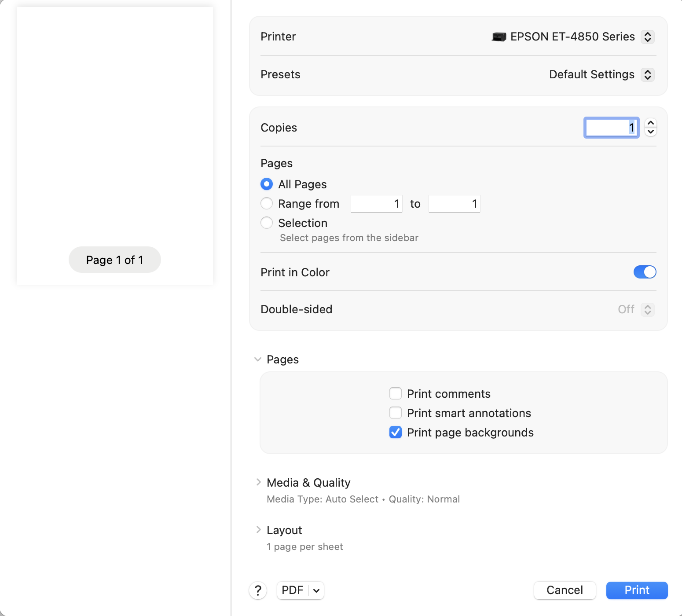
Task: Enable the Print comments checkbox
Action: click(x=396, y=393)
